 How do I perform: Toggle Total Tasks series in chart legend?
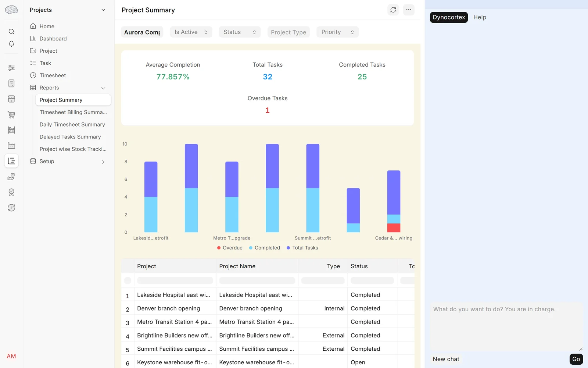coord(302,248)
